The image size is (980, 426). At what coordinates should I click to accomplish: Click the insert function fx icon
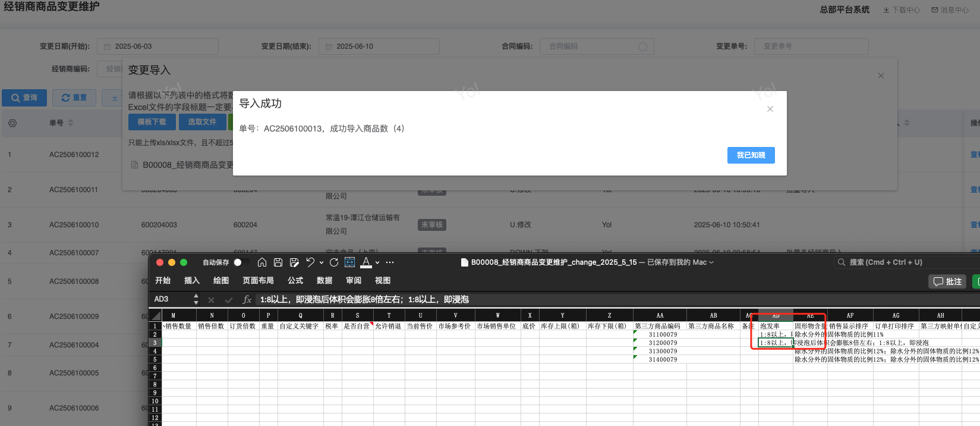tap(247, 299)
